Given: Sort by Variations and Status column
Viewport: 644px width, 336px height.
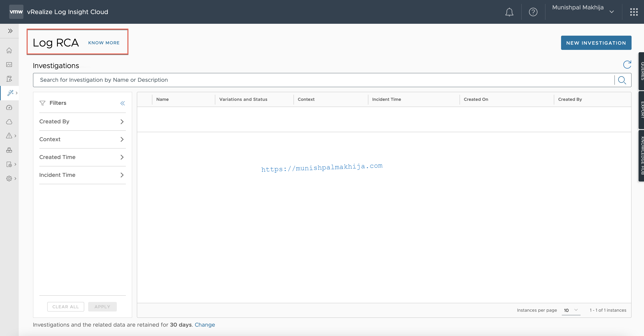Looking at the screenshot, I should (243, 99).
